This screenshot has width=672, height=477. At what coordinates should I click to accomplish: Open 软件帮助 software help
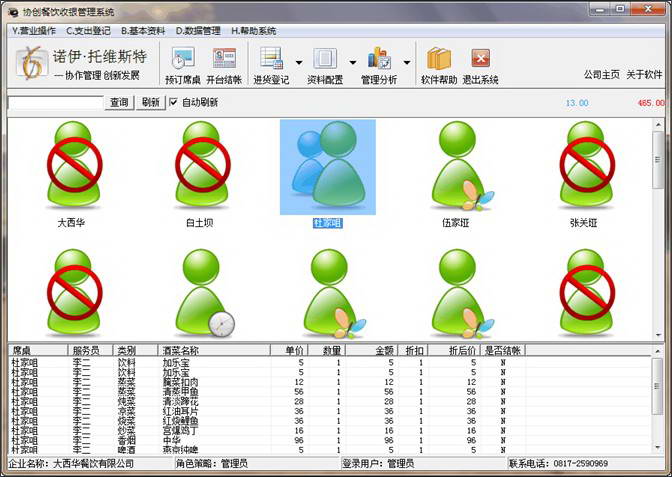439,66
